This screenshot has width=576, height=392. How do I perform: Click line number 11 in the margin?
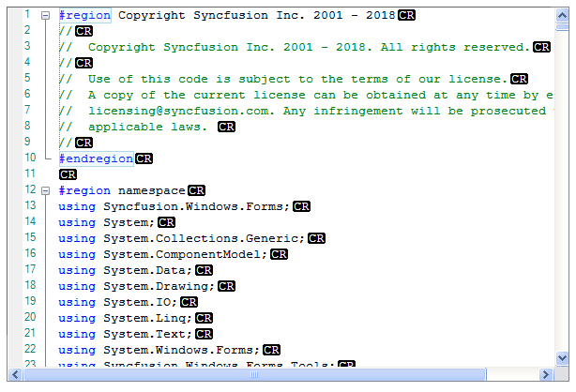pos(30,173)
